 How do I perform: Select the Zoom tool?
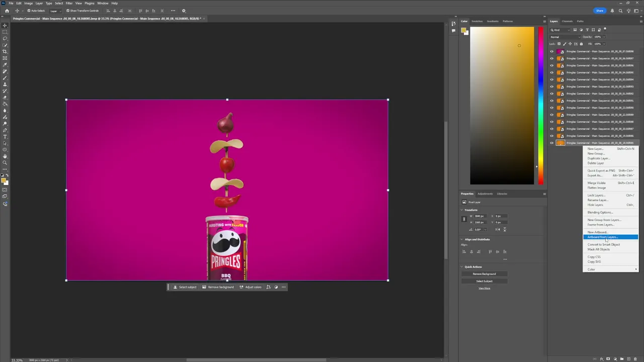point(5,163)
